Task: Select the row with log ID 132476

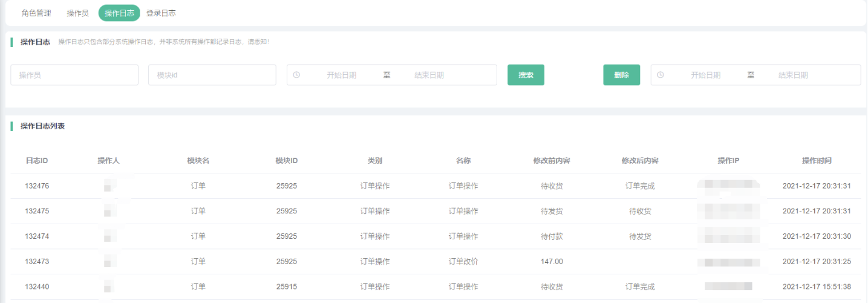Action: point(37,186)
